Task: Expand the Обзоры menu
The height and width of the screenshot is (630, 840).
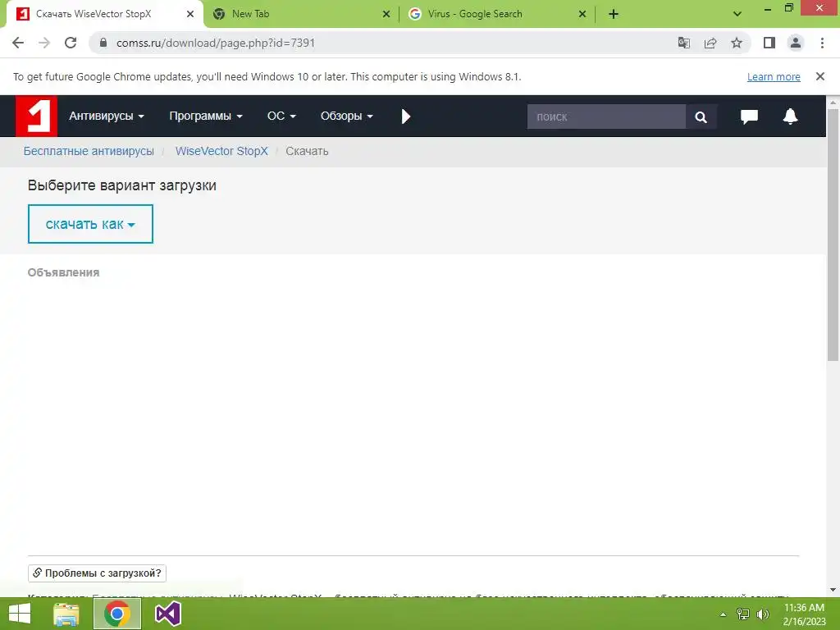Action: pyautogui.click(x=347, y=116)
